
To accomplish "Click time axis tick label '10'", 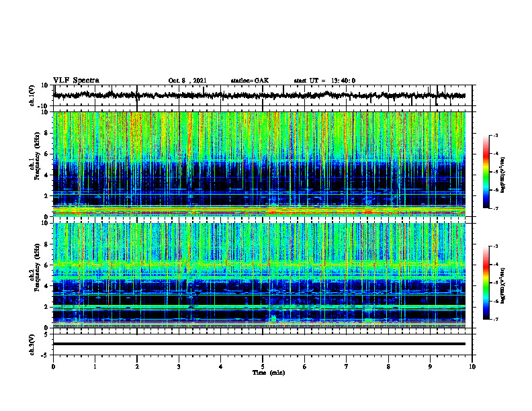I will 472,367.
